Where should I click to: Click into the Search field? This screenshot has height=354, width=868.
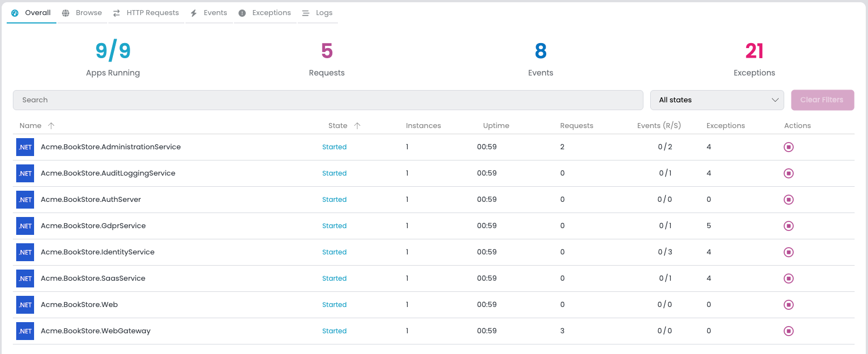point(328,100)
